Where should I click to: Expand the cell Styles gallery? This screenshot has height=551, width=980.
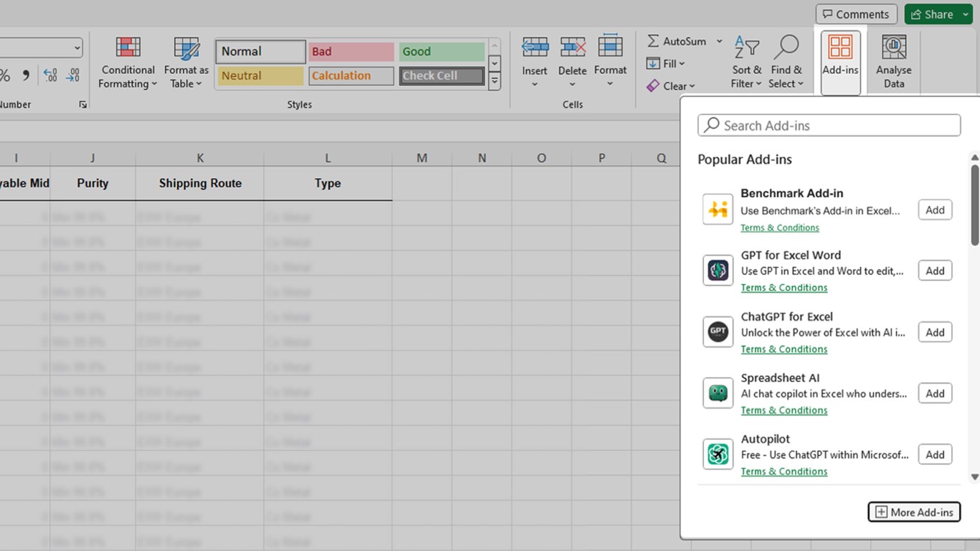[x=494, y=83]
